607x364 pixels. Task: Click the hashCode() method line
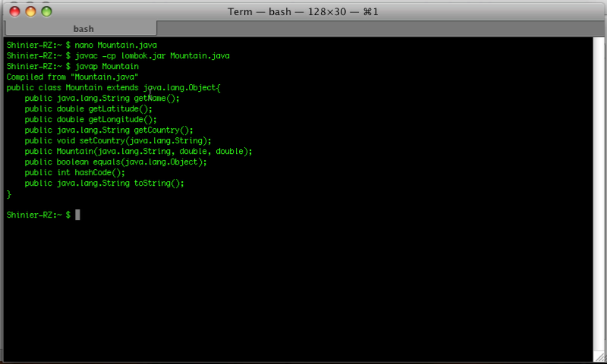[75, 173]
